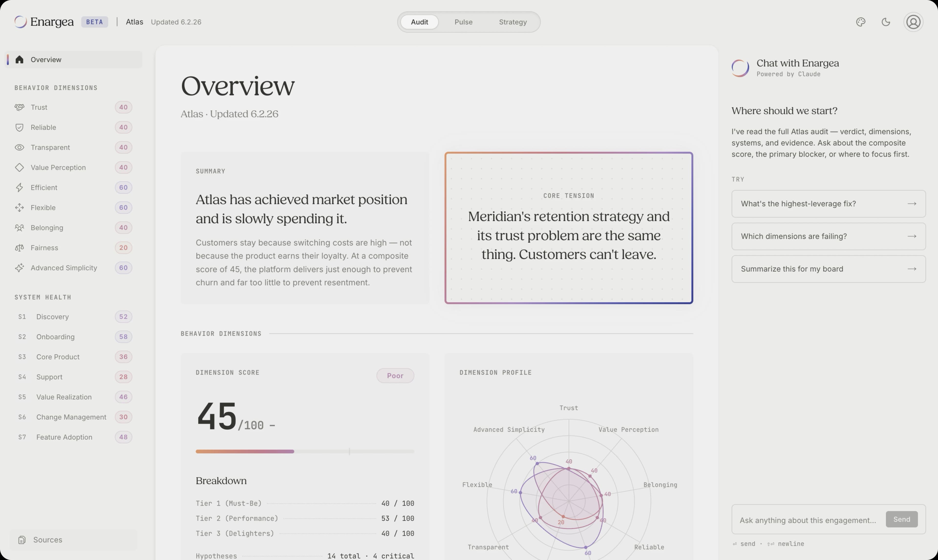
Task: Click the Support score badge 28
Action: click(124, 377)
